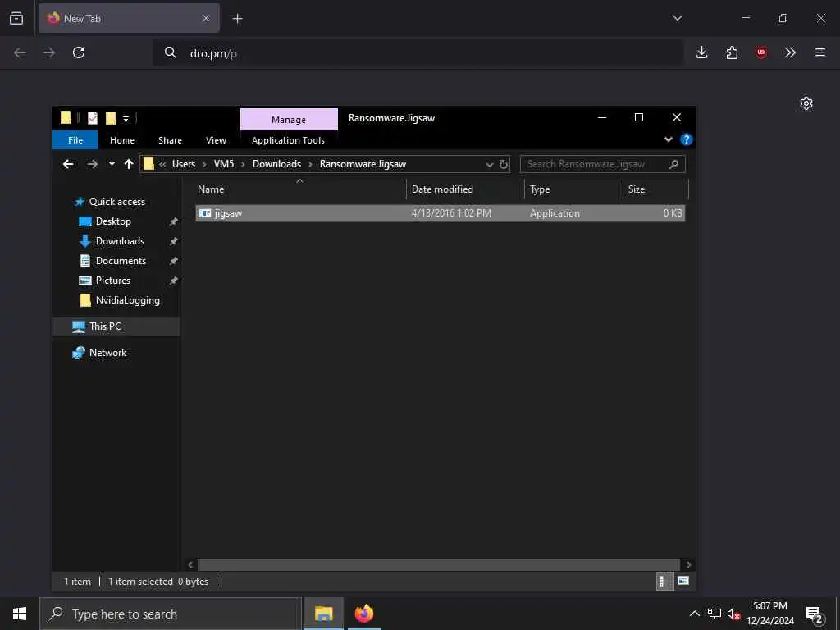Switch to the View ribbon tab
Viewport: 840px width, 630px height.
pos(216,140)
